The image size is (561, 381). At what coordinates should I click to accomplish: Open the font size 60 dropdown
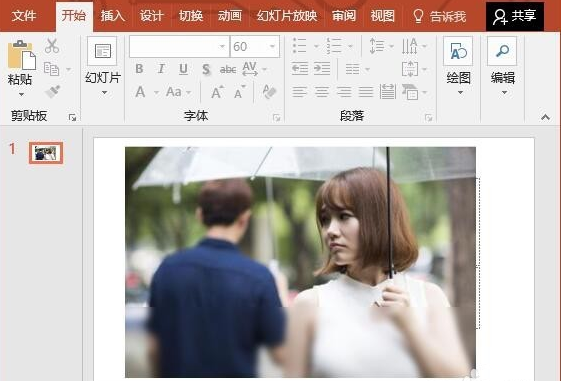(272, 46)
